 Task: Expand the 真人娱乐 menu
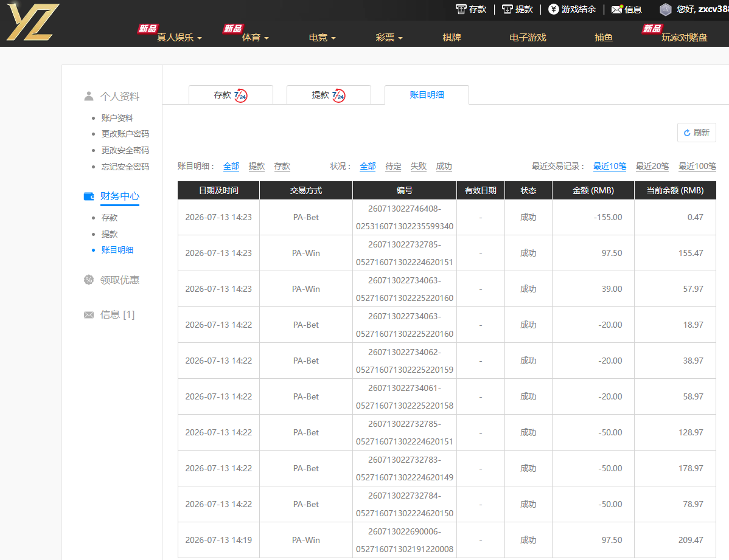(179, 38)
